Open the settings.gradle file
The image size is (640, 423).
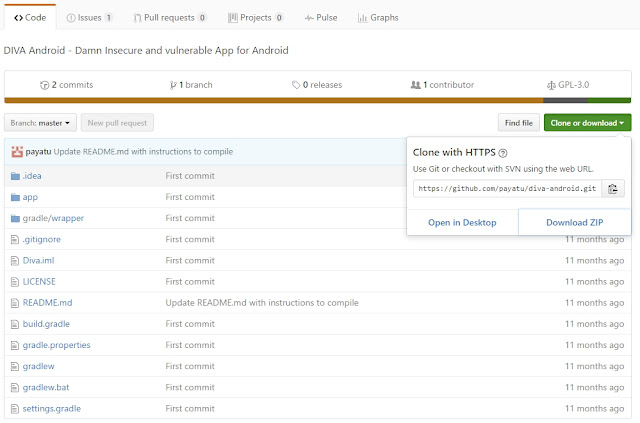point(52,409)
